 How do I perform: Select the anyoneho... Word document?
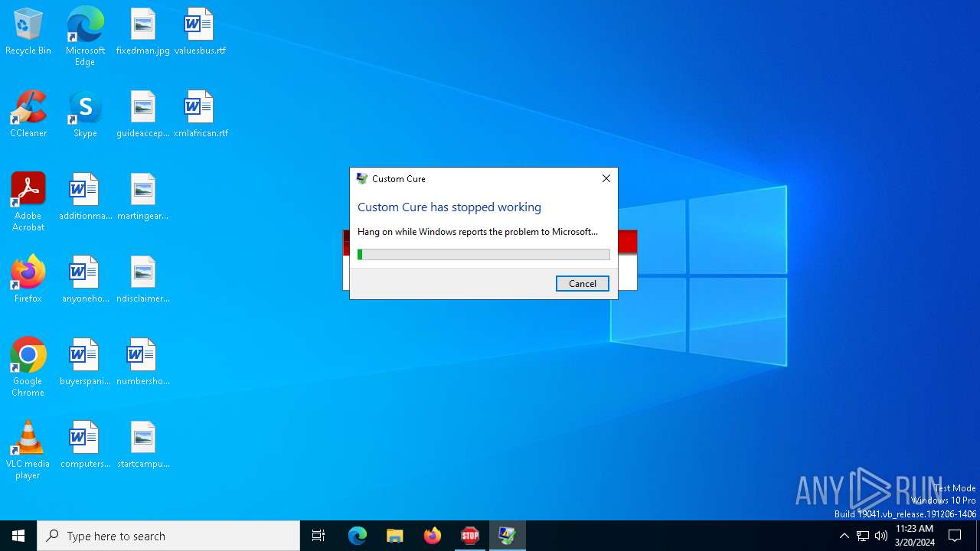tap(85, 280)
